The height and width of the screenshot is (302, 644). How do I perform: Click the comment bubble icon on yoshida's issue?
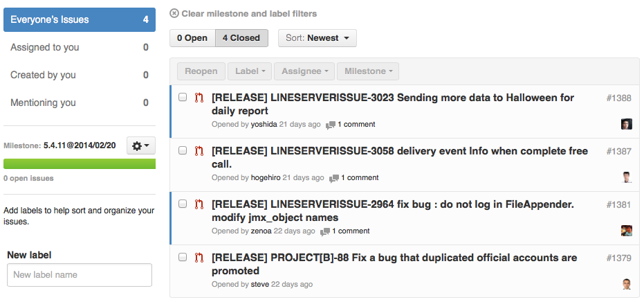pos(330,125)
